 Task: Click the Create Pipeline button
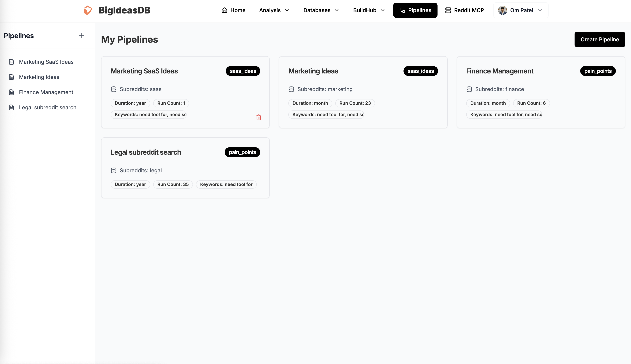(x=599, y=39)
